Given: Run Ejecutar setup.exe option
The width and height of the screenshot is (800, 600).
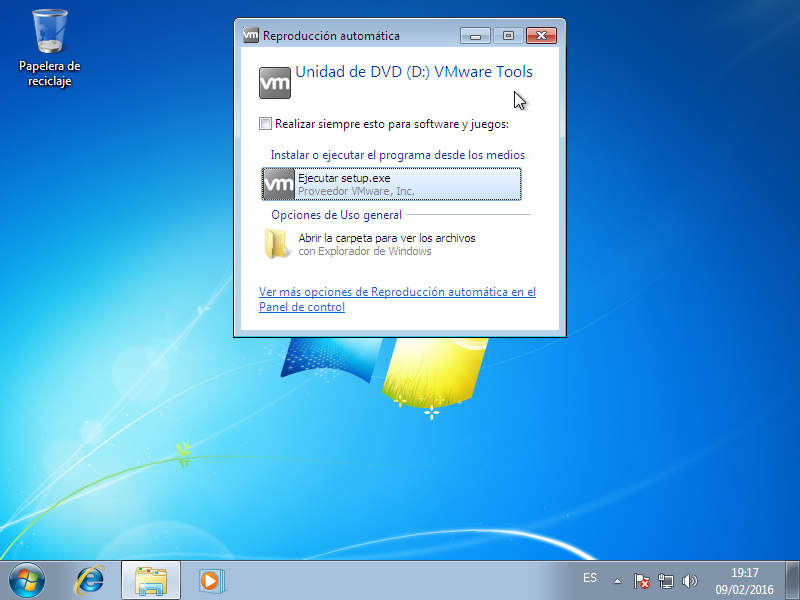Looking at the screenshot, I should [x=391, y=184].
